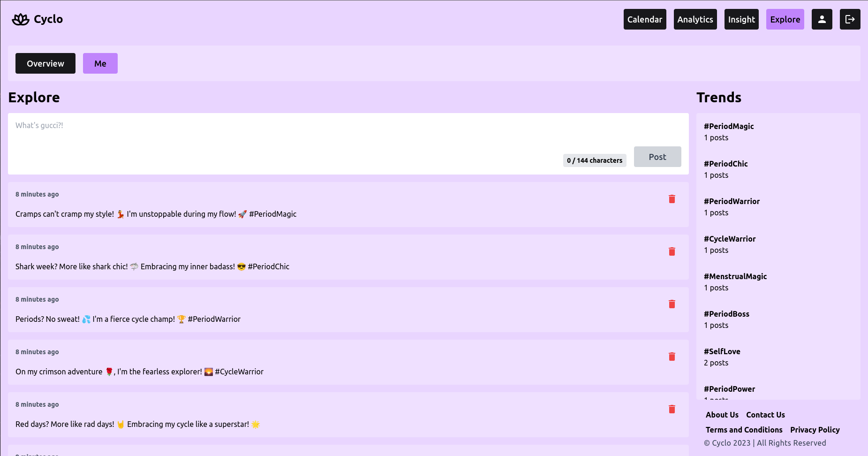Click the '0 / 144 characters' counter

pos(595,160)
